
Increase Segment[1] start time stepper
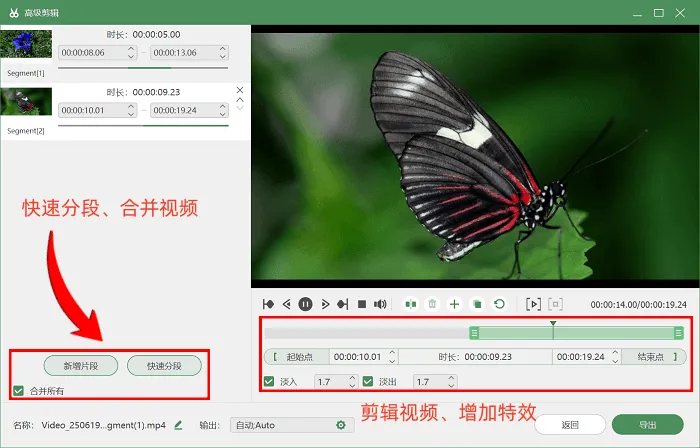pos(131,49)
